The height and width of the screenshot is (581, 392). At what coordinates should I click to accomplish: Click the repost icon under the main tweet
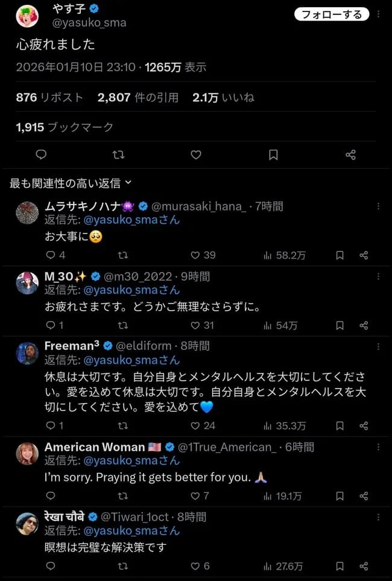coord(118,155)
